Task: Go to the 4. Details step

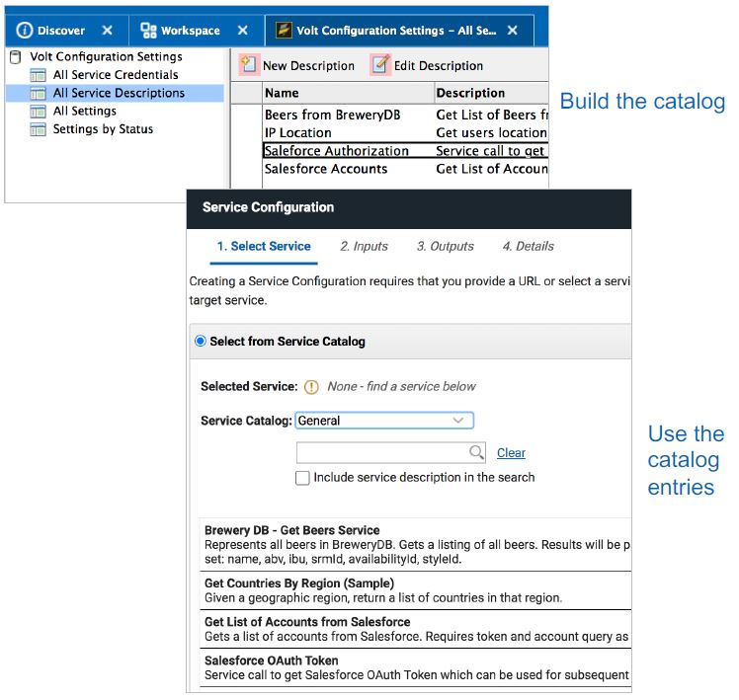Action: coord(528,247)
